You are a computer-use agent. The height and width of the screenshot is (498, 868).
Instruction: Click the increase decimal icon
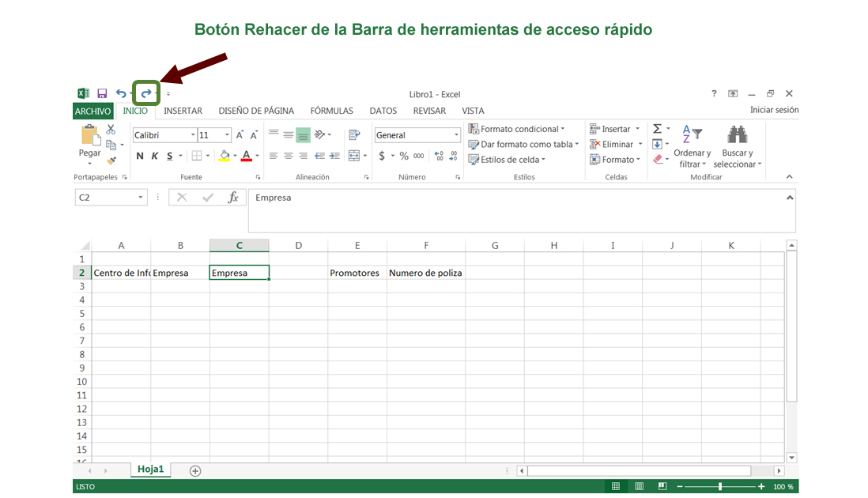coord(439,156)
